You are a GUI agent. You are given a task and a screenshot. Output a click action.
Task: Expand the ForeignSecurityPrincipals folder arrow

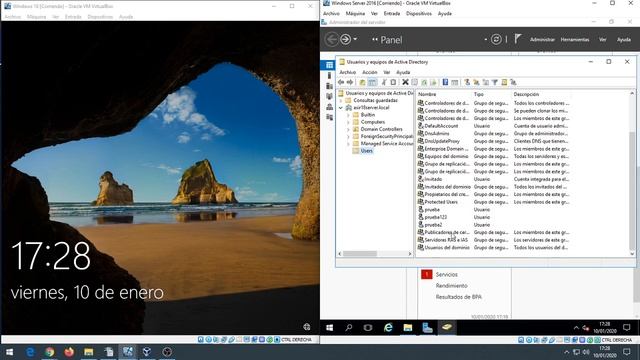pos(348,136)
